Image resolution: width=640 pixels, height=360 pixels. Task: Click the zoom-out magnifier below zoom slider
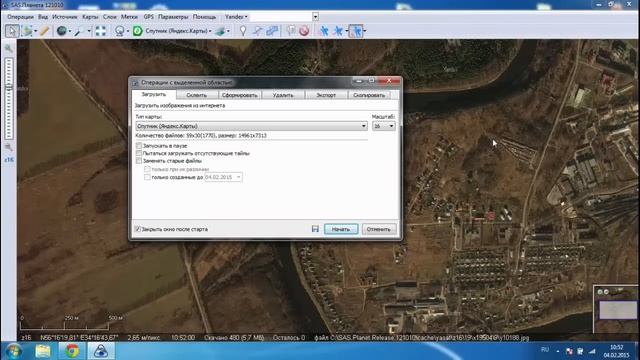tap(9, 147)
